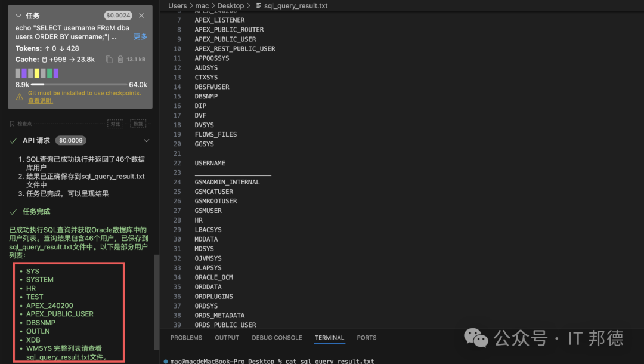Click the GSMADMIN_INTERNAL line in the editor
The image size is (644, 364).
coord(227,182)
